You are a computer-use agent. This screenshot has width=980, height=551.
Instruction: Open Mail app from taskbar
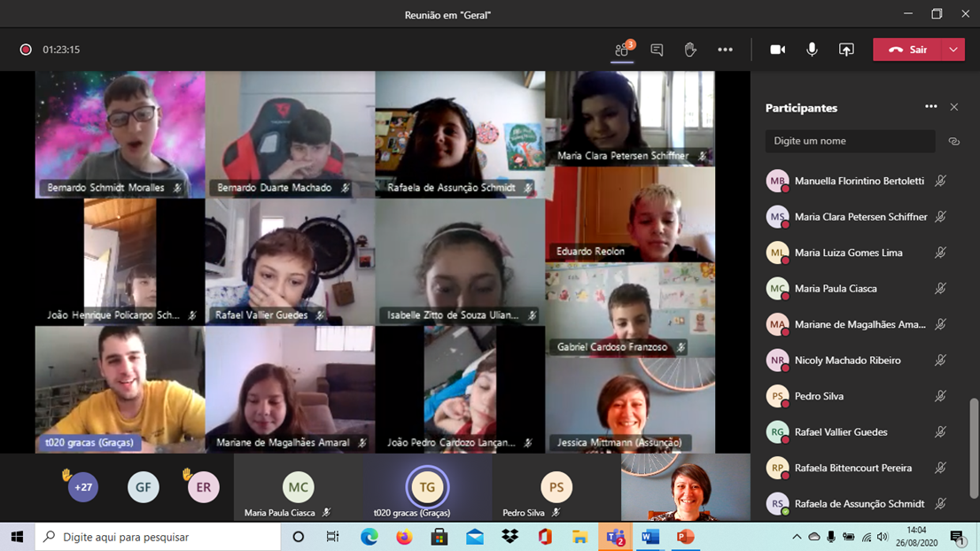pos(475,537)
